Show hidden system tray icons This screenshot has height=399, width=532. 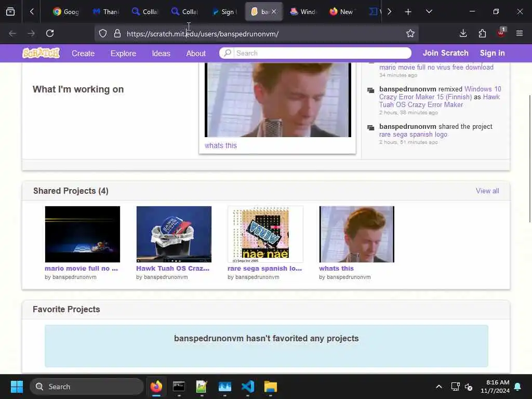[438, 387]
